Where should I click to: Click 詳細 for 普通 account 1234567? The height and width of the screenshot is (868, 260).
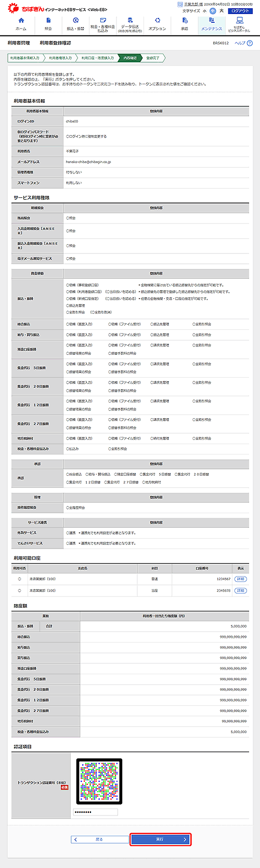tap(240, 579)
